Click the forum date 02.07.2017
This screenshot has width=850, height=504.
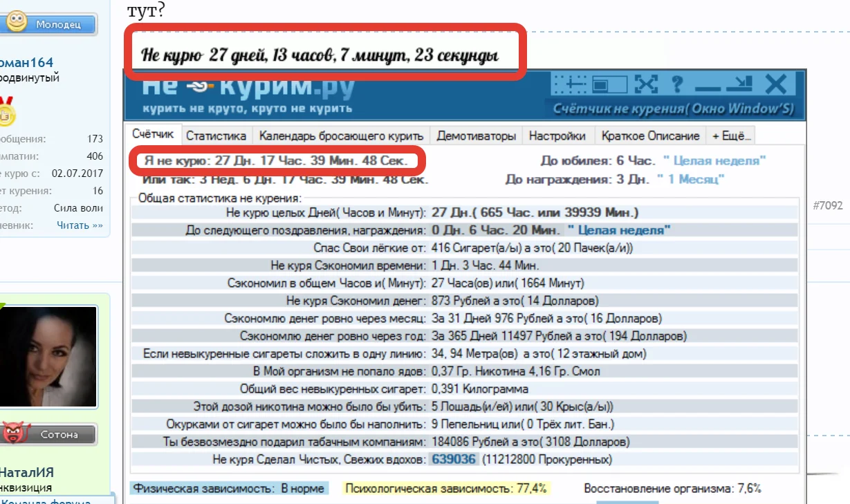[77, 174]
